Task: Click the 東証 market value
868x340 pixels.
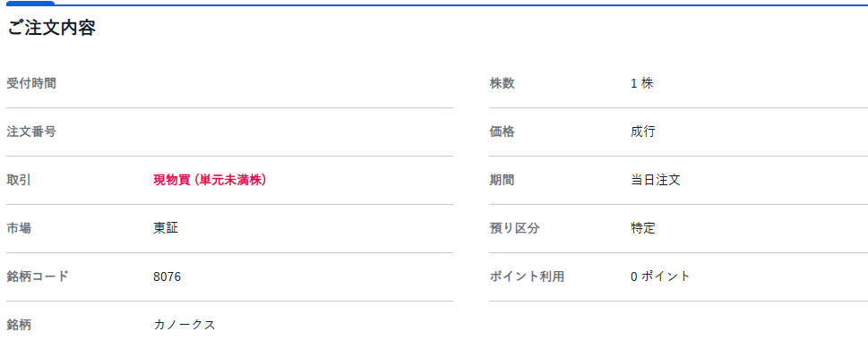Action: (166, 228)
